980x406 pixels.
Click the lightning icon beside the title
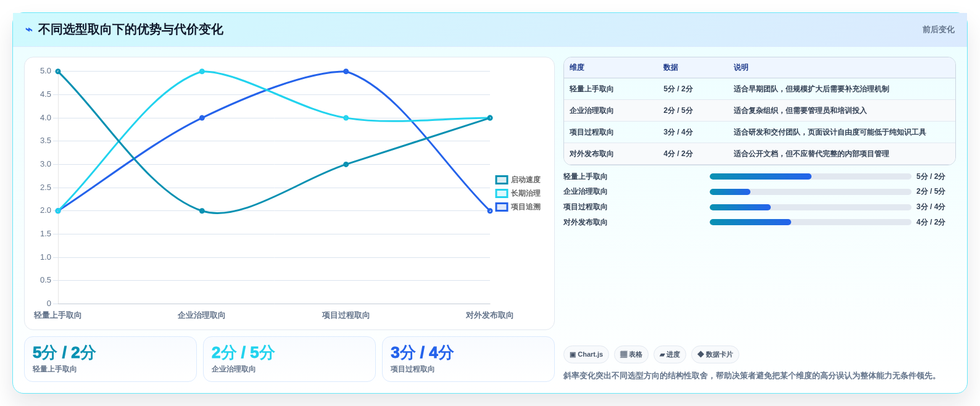29,30
